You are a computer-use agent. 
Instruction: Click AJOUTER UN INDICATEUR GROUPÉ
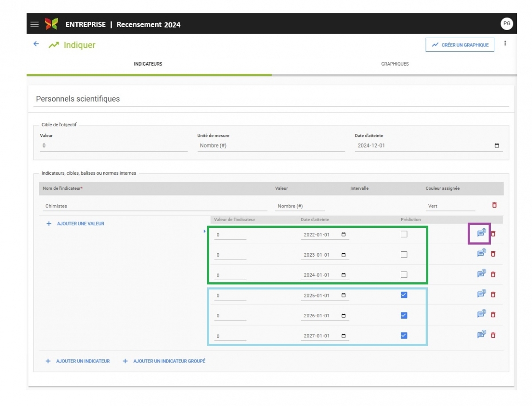[x=164, y=361]
